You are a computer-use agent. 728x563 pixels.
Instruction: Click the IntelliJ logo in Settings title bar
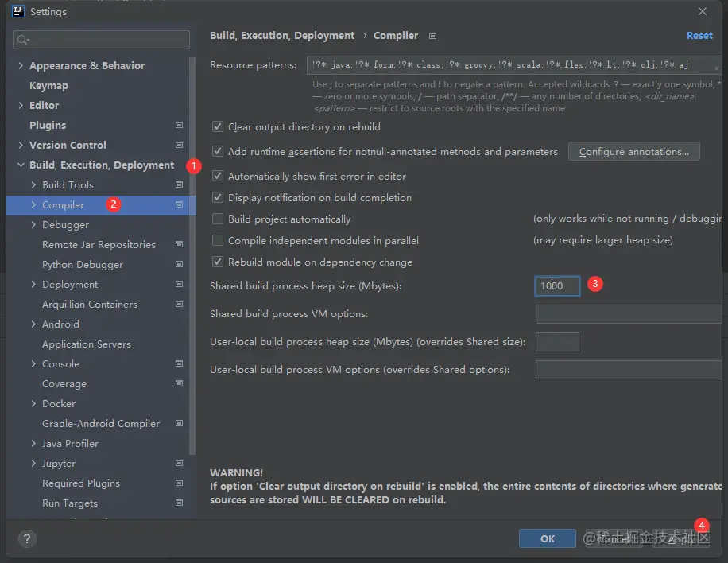pyautogui.click(x=17, y=11)
